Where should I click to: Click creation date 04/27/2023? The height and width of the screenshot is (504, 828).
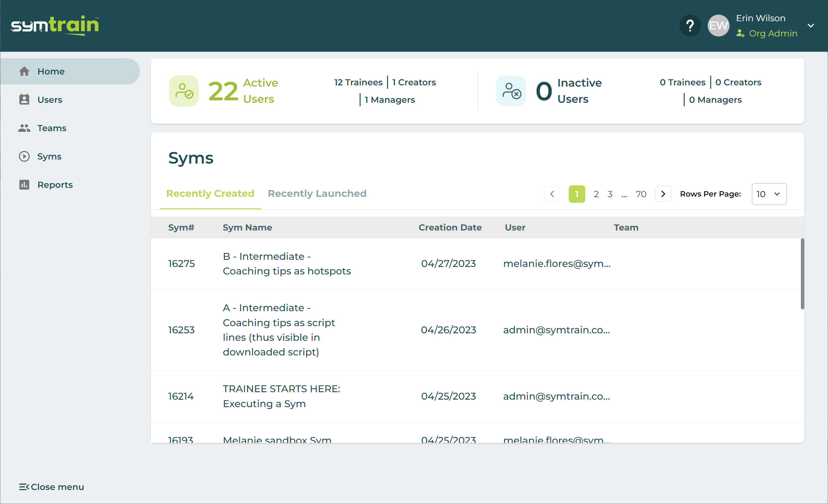[448, 264]
